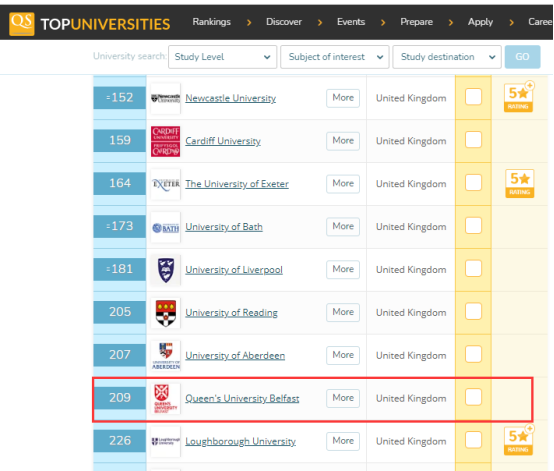
Task: Click More button for University of Exeter
Action: click(x=343, y=184)
